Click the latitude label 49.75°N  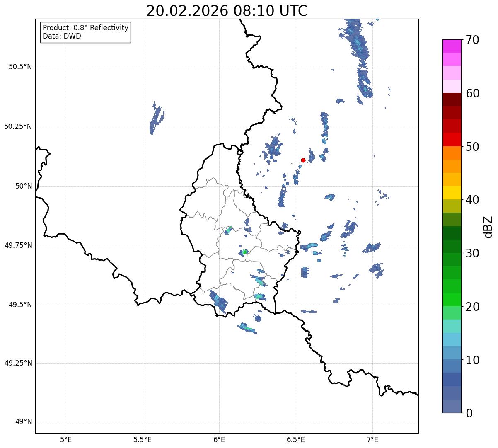pos(18,245)
